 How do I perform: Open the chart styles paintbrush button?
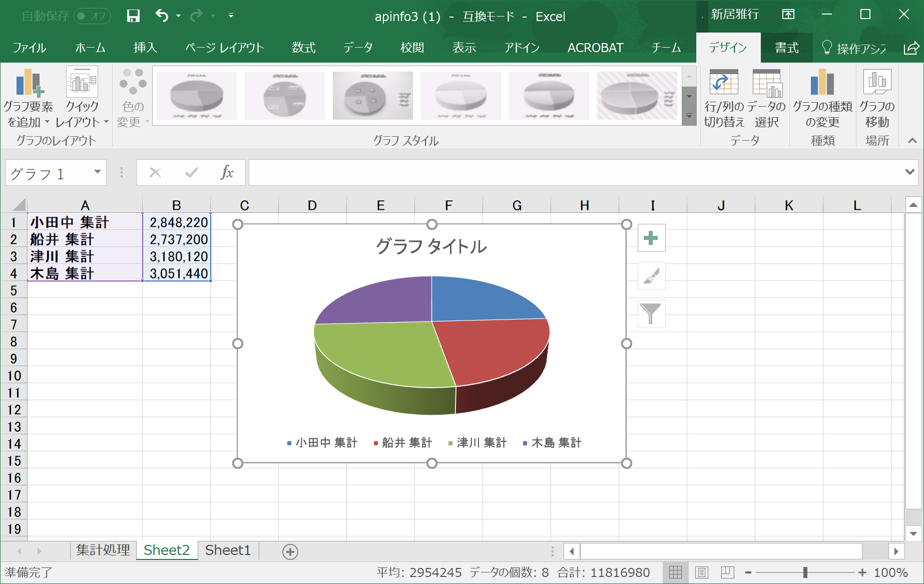click(x=651, y=276)
